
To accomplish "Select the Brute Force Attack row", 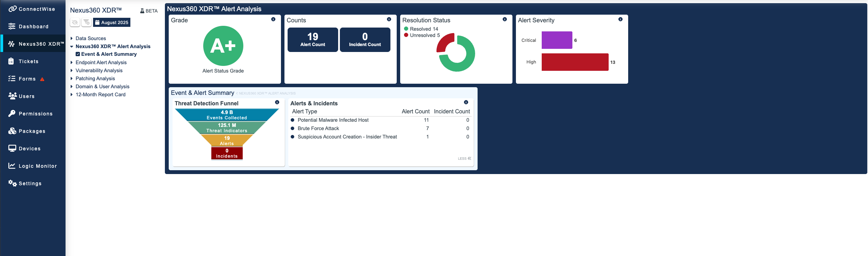I will [381, 128].
